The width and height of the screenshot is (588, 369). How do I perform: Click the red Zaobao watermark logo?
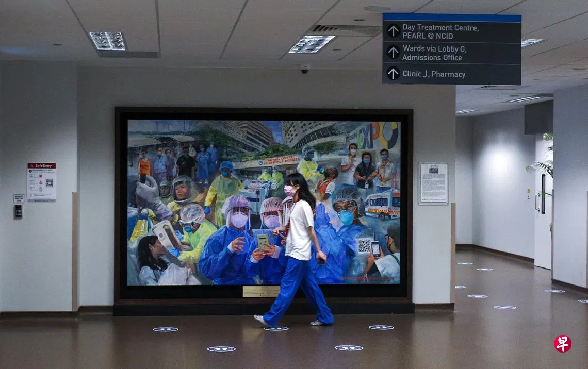pyautogui.click(x=562, y=344)
